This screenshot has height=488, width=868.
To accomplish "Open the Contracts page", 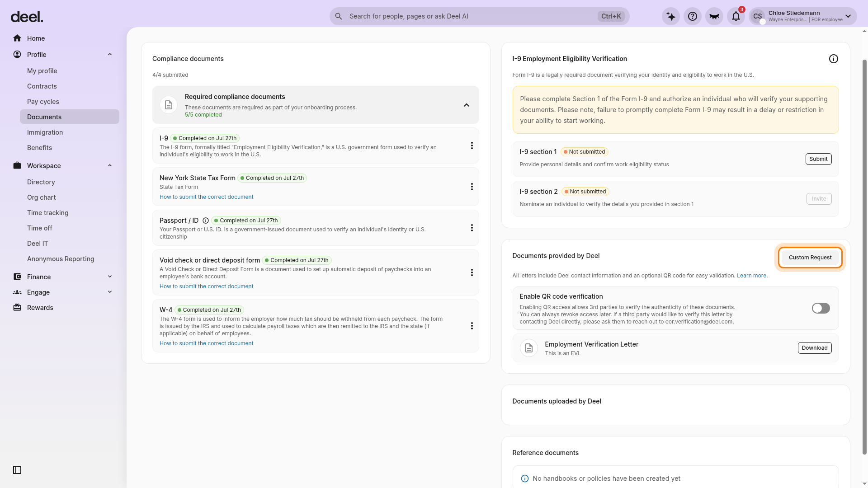I will [42, 86].
